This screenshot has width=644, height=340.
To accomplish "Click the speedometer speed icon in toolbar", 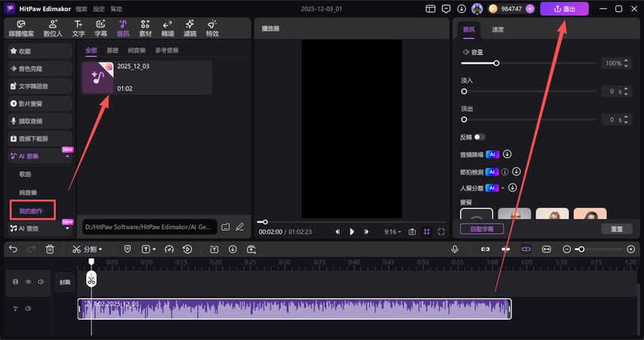I will coord(169,249).
